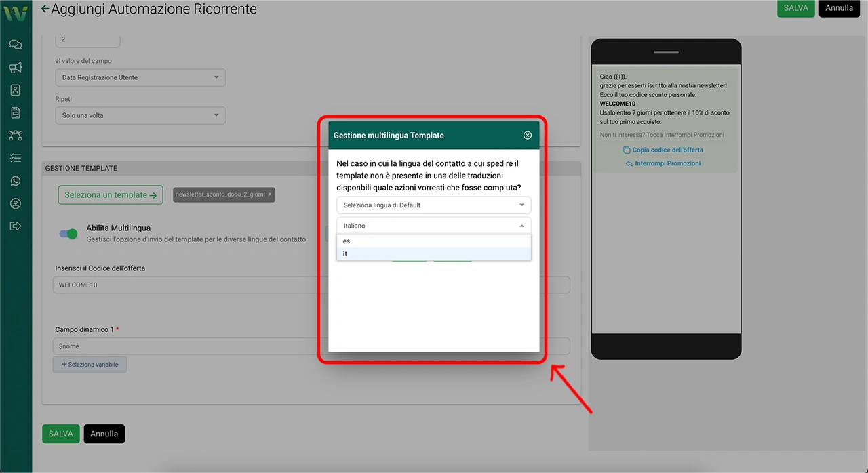Open the WhatsApp sidebar icon
Viewport: 868px width, 473px height.
pos(16,181)
